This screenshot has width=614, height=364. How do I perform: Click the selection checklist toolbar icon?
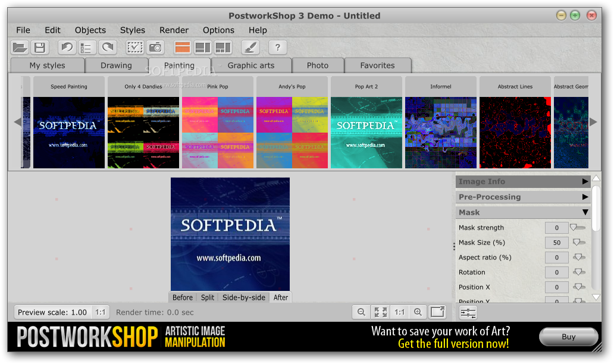click(135, 48)
